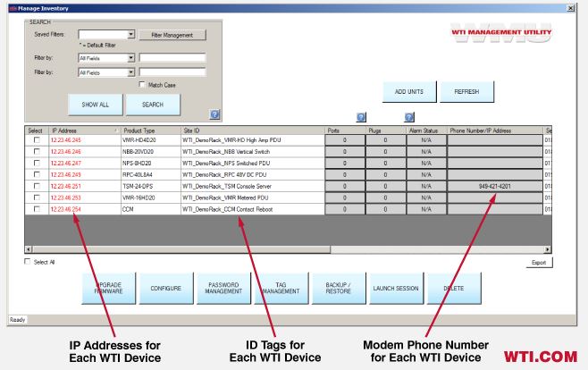Select row checkbox for 12.23.46.247

[x=37, y=163]
